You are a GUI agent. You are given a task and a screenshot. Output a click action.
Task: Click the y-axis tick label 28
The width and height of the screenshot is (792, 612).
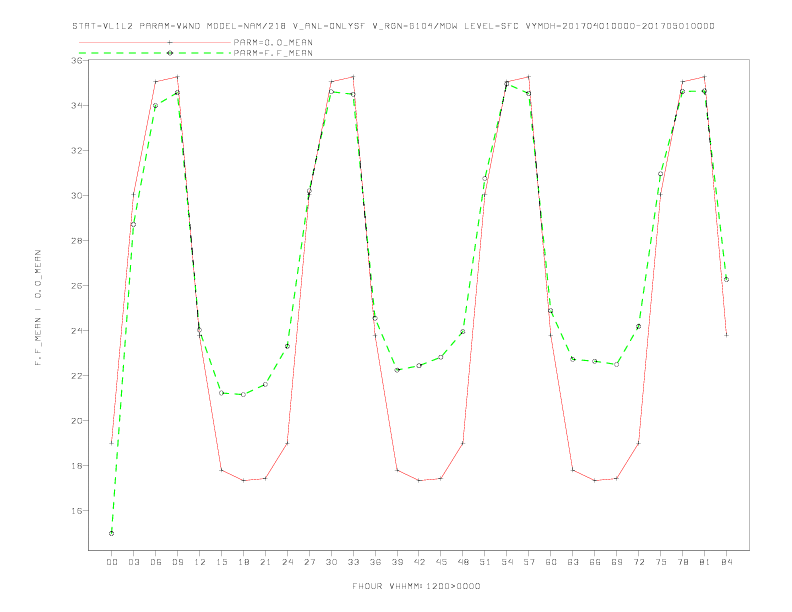coord(77,240)
